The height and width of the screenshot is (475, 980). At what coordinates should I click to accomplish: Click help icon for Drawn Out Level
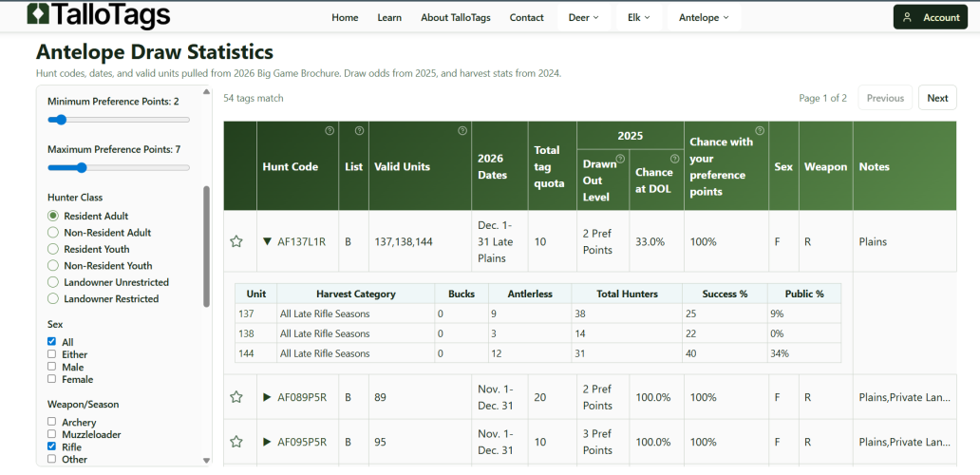620,159
